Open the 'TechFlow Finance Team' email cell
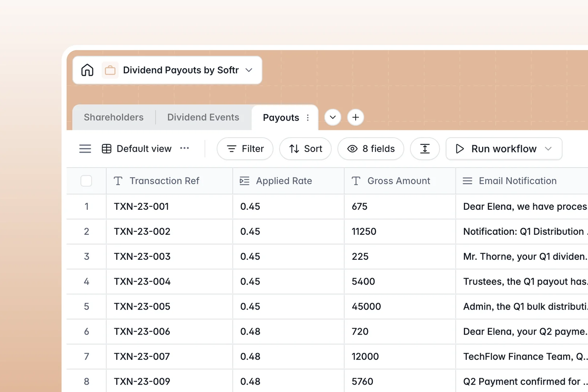 [x=522, y=357]
